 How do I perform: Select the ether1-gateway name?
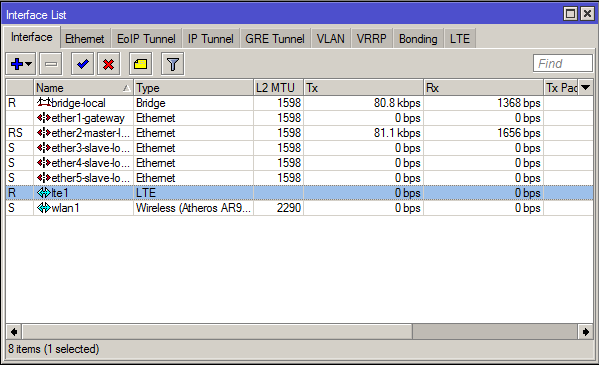pos(88,118)
